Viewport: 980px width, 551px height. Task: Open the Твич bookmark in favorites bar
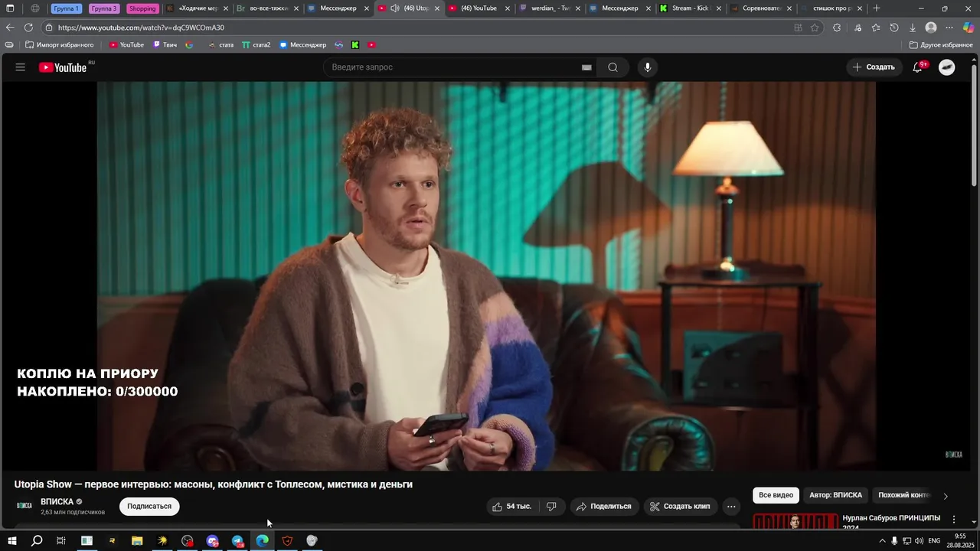(x=165, y=45)
